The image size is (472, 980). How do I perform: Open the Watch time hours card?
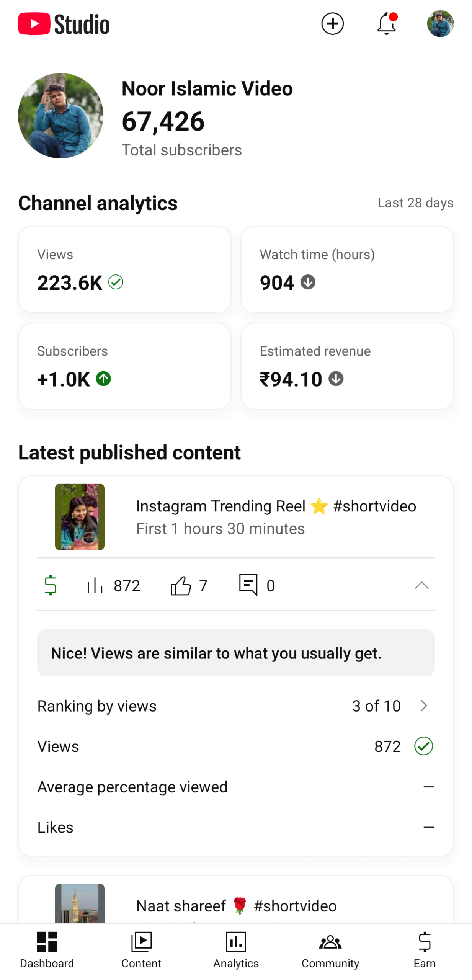pyautogui.click(x=347, y=269)
